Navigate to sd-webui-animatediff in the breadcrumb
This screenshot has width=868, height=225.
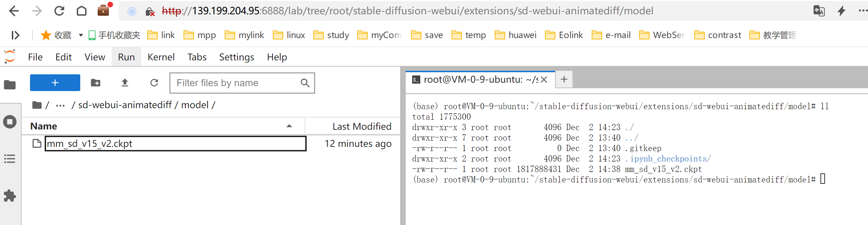(x=125, y=105)
